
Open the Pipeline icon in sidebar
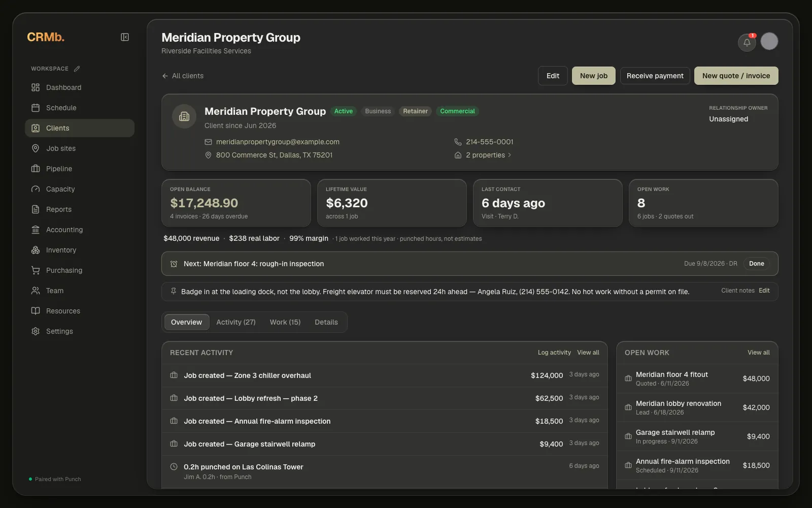point(36,169)
